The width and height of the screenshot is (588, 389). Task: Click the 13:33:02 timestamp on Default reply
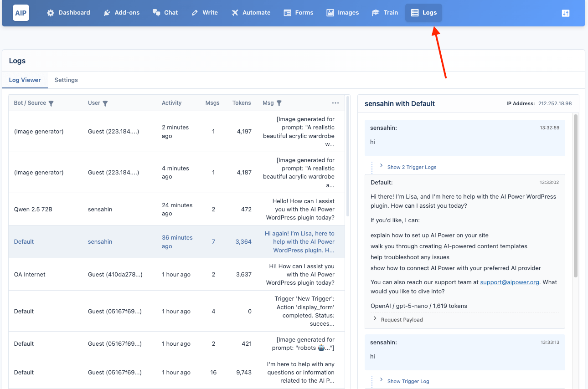click(x=549, y=182)
